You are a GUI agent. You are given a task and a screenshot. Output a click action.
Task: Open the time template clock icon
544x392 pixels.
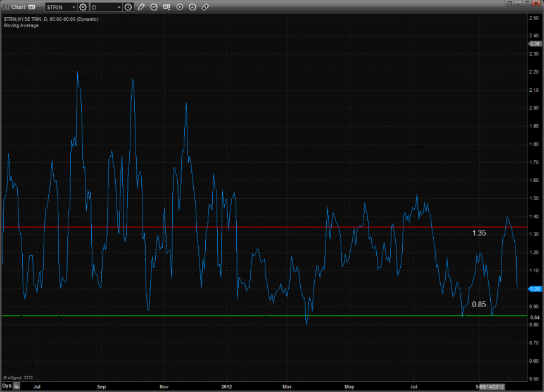click(x=129, y=7)
